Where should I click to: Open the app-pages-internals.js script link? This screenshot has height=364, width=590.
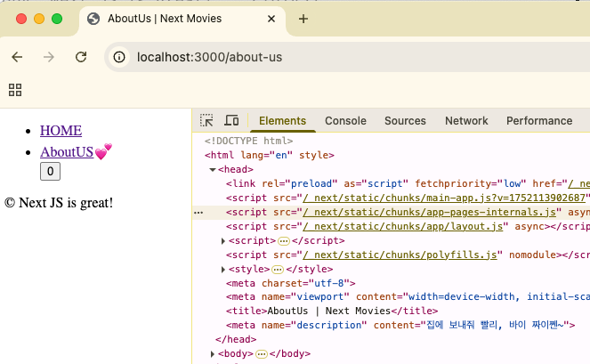(429, 213)
